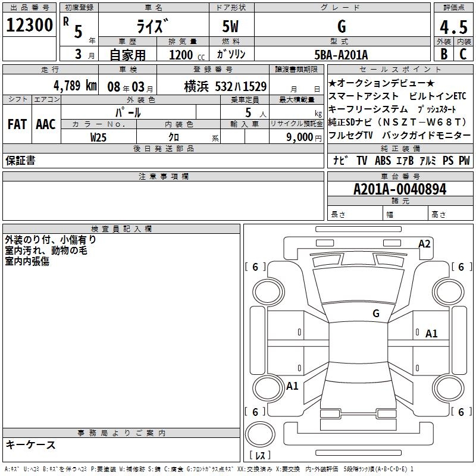Select the vehicle history 自家用
Viewport: 476px width, 476px height.
click(x=127, y=55)
